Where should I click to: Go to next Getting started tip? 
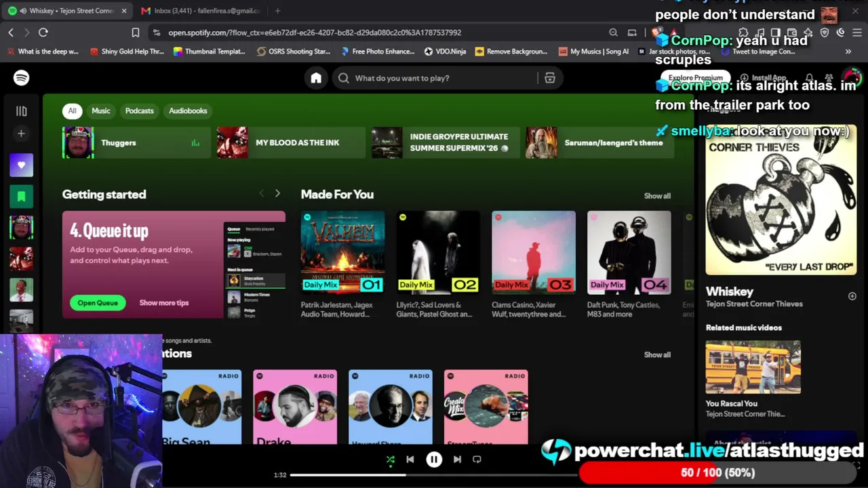click(277, 194)
